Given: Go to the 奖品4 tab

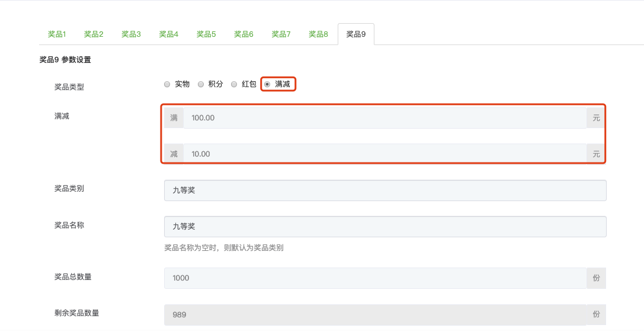Looking at the screenshot, I should point(168,34).
